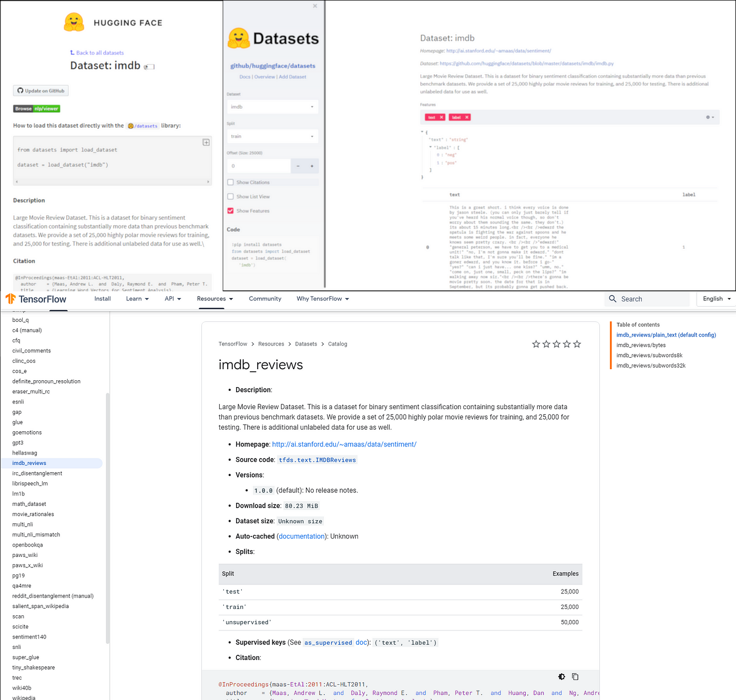Screen dimensions: 736x700
Task: Click the TensorFlow logo
Action: coord(36,299)
